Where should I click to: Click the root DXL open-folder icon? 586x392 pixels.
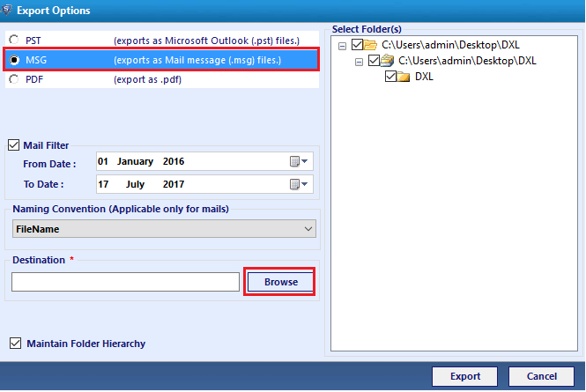(x=370, y=44)
